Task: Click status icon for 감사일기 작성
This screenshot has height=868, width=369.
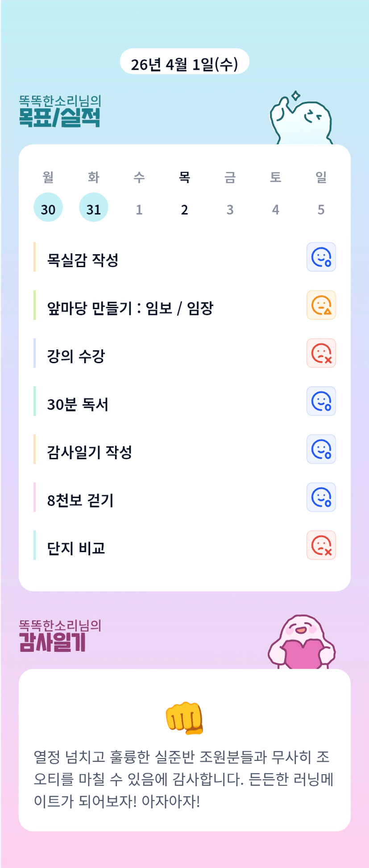Action: [321, 449]
